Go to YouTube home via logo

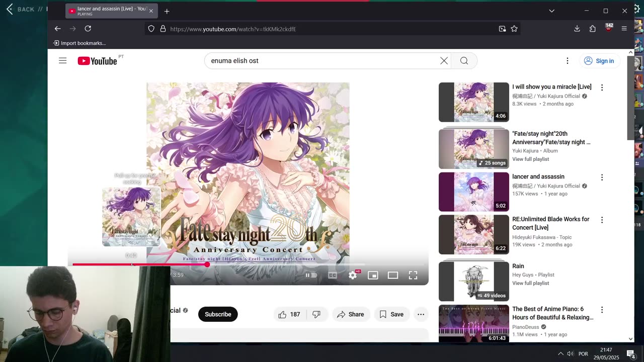click(97, 61)
